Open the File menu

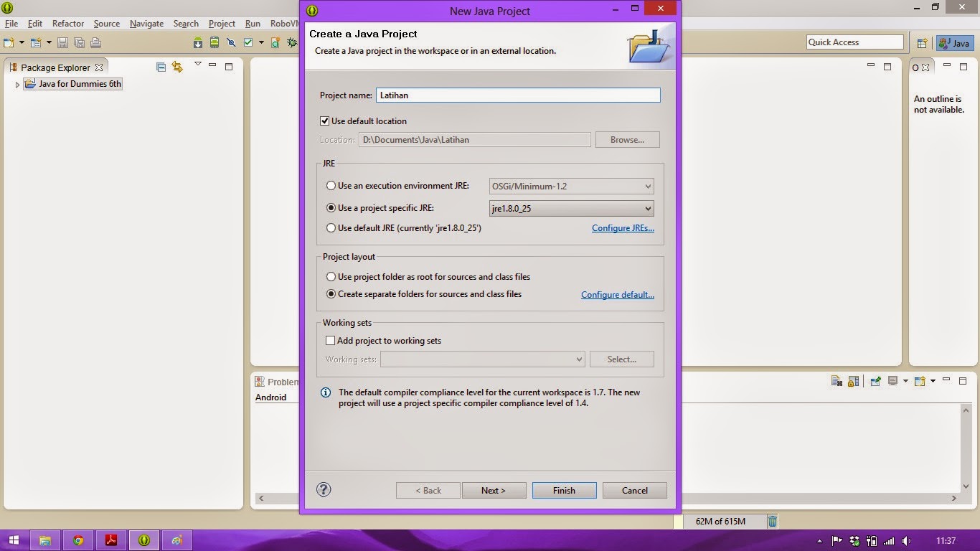tap(11, 24)
